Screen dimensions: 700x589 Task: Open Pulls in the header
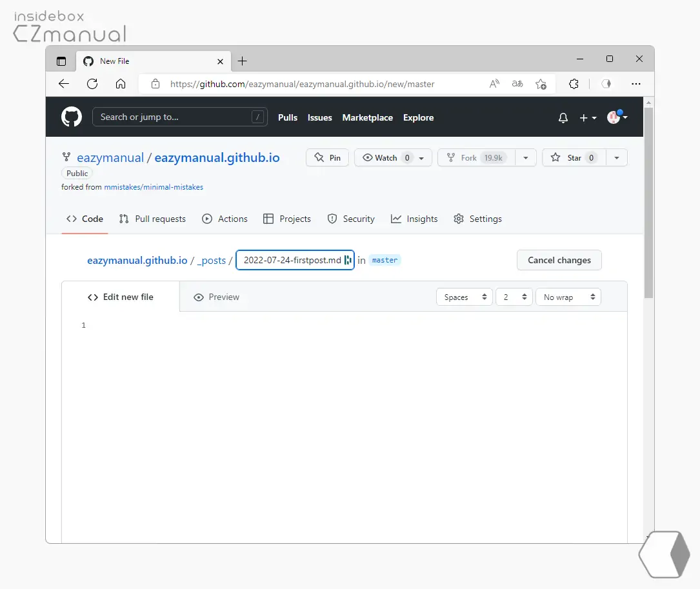click(288, 117)
